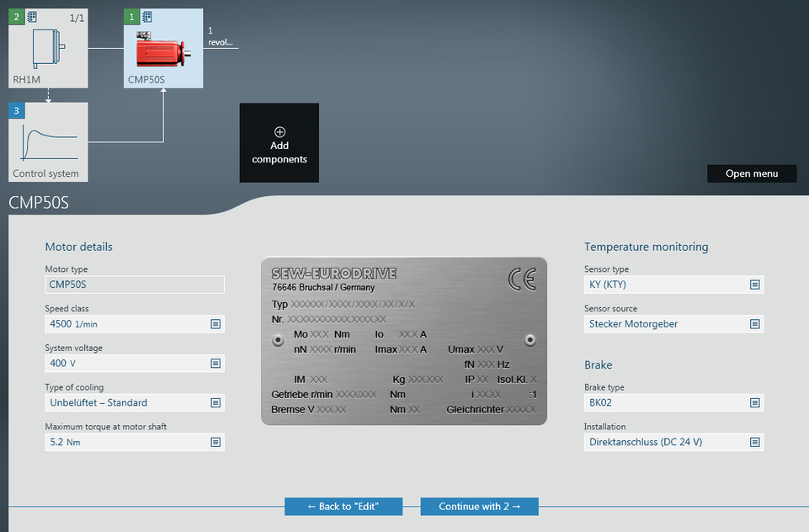Expand the System voltage selector

click(216, 364)
